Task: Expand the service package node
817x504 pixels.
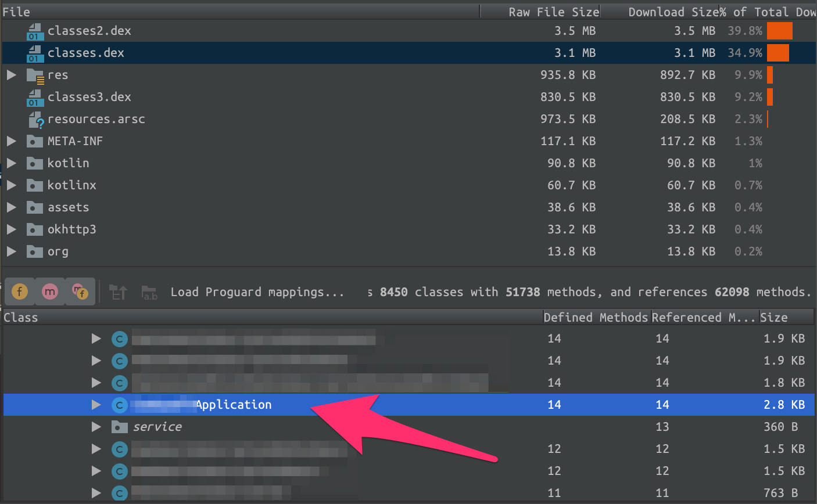Action: [x=96, y=427]
